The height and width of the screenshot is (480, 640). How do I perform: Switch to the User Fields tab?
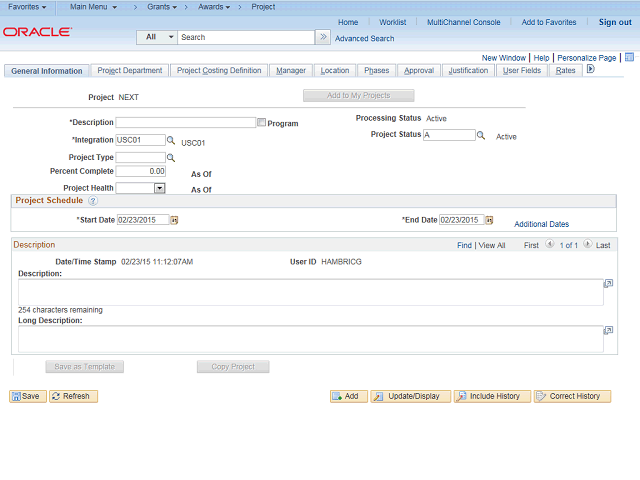[522, 71]
